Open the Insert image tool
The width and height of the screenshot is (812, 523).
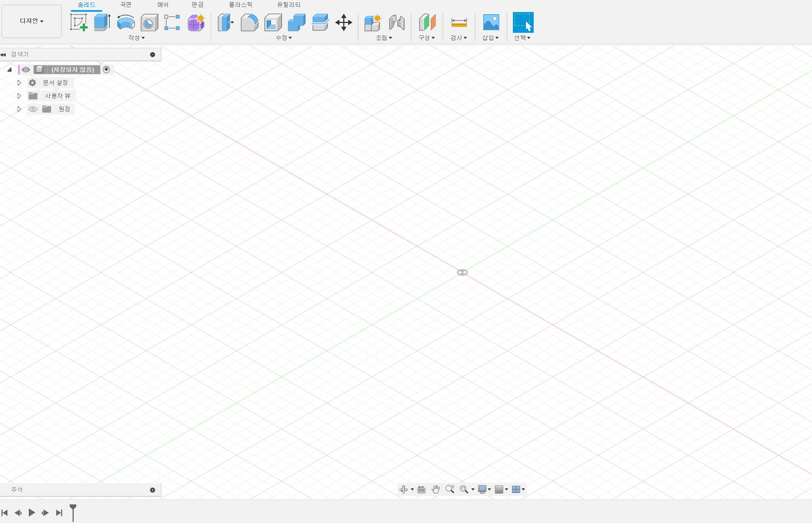point(491,23)
